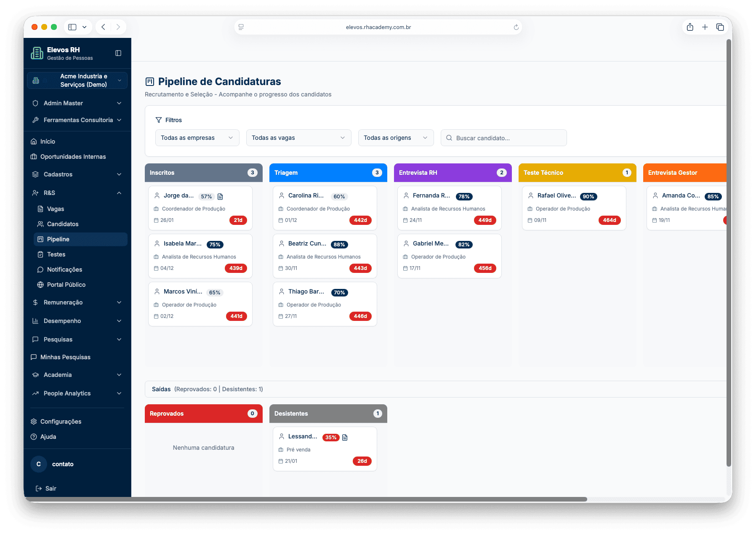Click the browser back arrow
Screen dimensions: 756x534
tap(104, 27)
